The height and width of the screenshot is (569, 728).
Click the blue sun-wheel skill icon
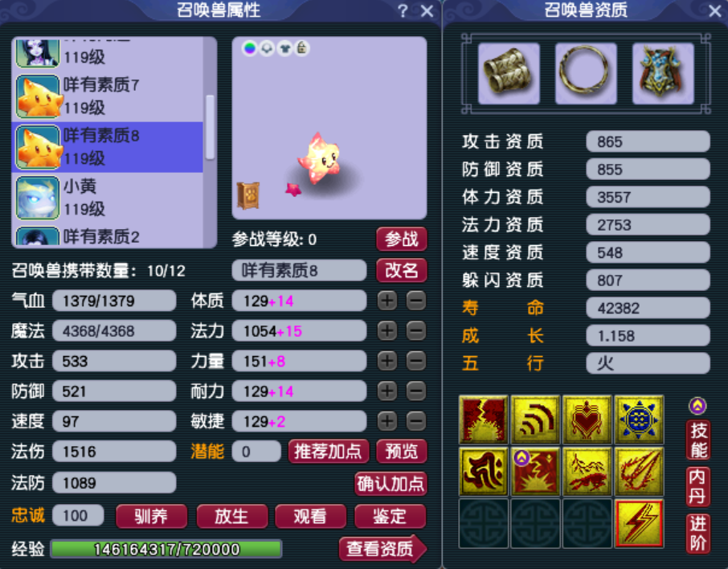(x=639, y=420)
